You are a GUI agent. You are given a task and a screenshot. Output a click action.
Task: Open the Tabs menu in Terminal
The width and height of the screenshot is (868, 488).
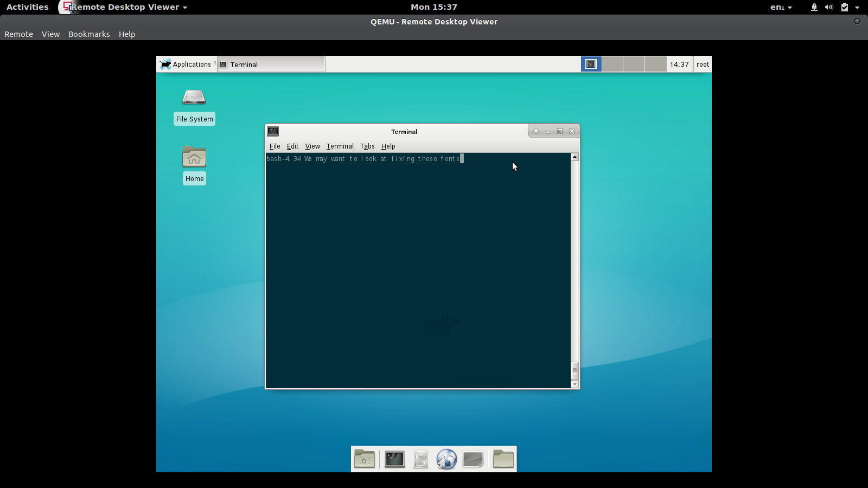click(367, 146)
